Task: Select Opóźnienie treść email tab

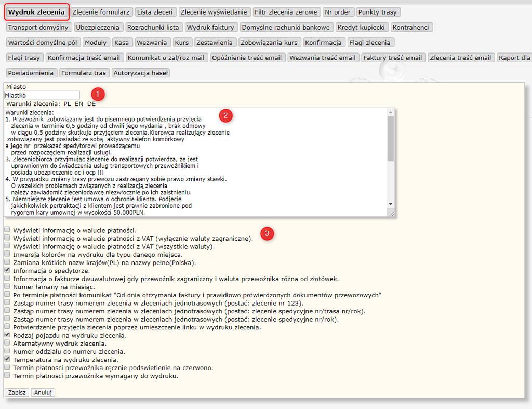Action: [247, 58]
